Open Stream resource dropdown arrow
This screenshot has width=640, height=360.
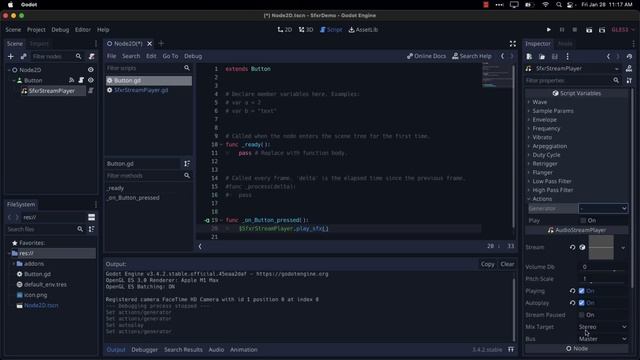pos(623,247)
